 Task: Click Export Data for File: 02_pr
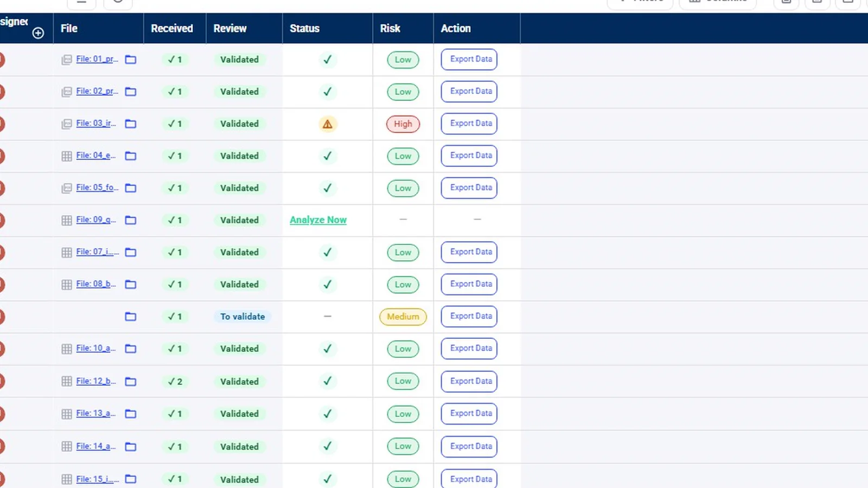[469, 92]
